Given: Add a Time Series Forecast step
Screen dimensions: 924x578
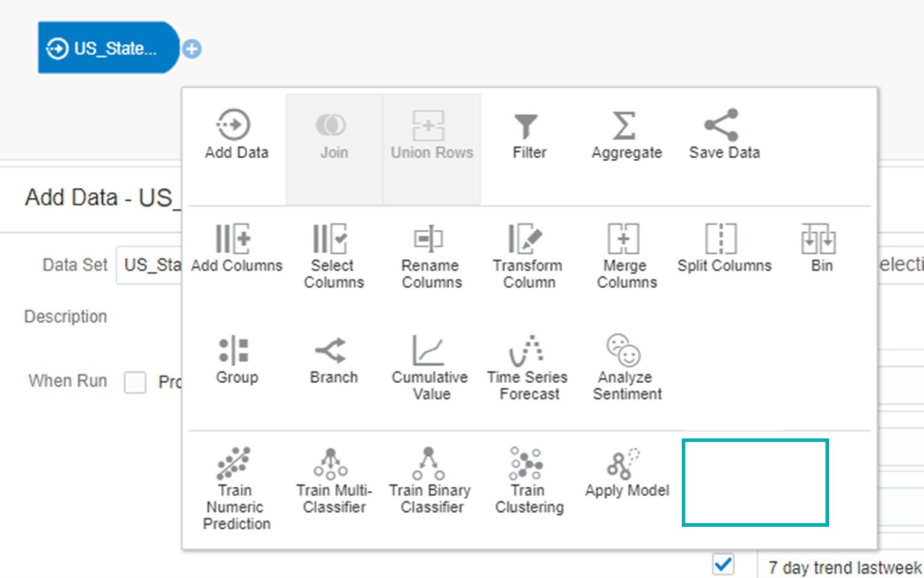Looking at the screenshot, I should (x=528, y=368).
